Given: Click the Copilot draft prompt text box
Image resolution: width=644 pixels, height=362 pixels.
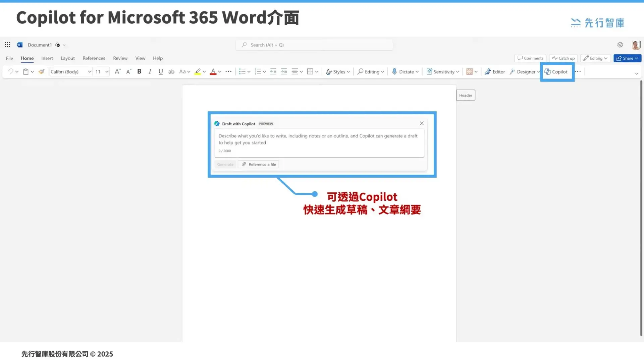Looking at the screenshot, I should tap(319, 143).
